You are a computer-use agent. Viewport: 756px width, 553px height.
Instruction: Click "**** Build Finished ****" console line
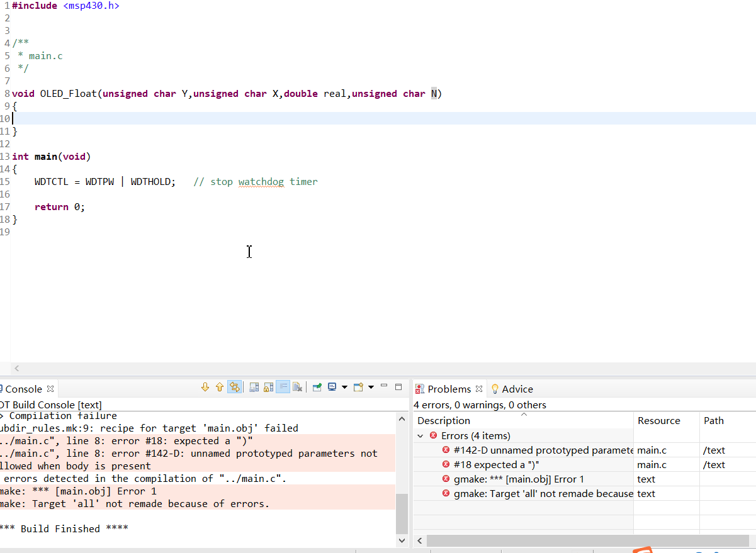click(x=64, y=529)
